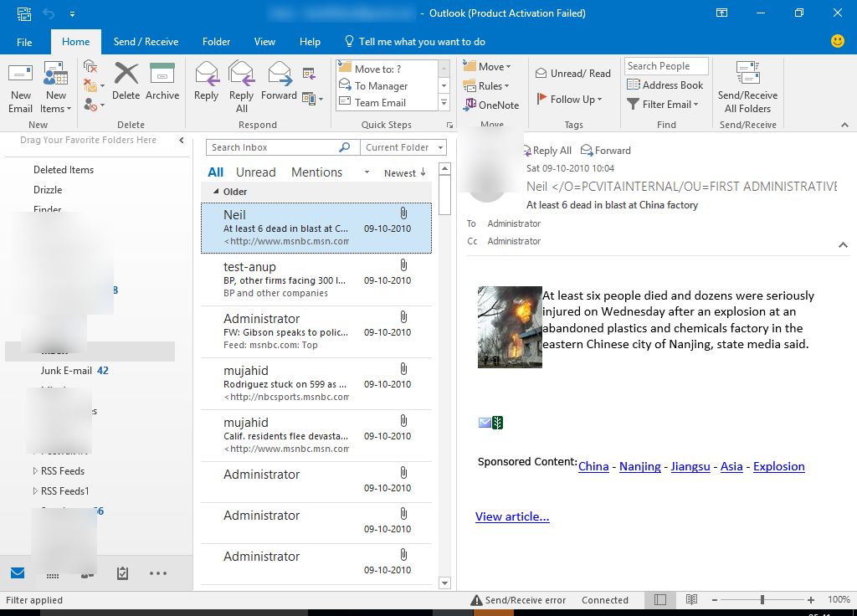This screenshot has height=616, width=857.
Task: Click the Reply button in the ribbon
Action: click(206, 82)
